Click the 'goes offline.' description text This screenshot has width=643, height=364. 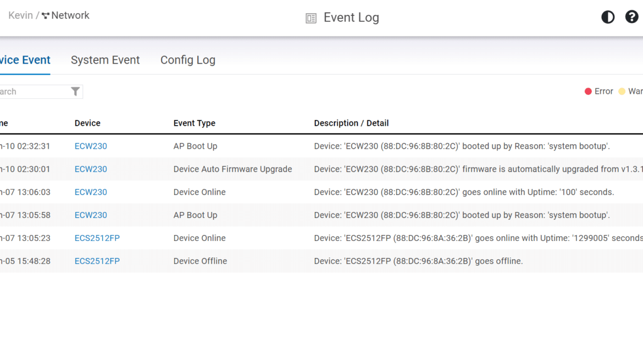tap(419, 261)
